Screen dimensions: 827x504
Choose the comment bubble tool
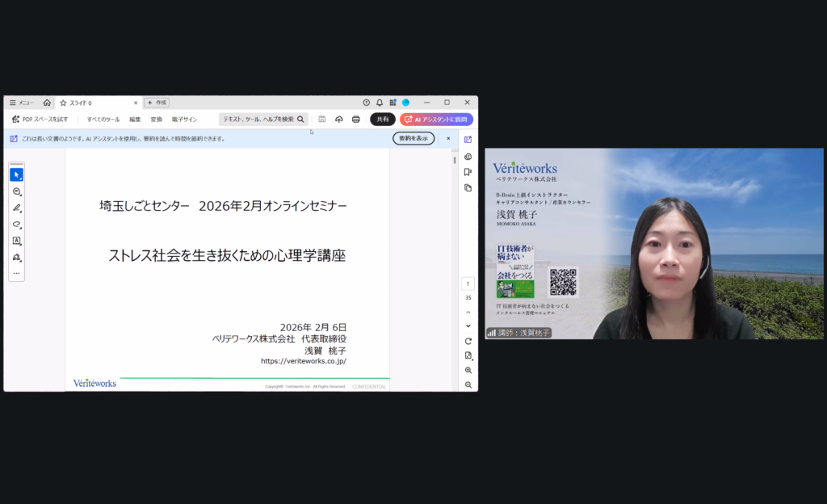point(16,191)
